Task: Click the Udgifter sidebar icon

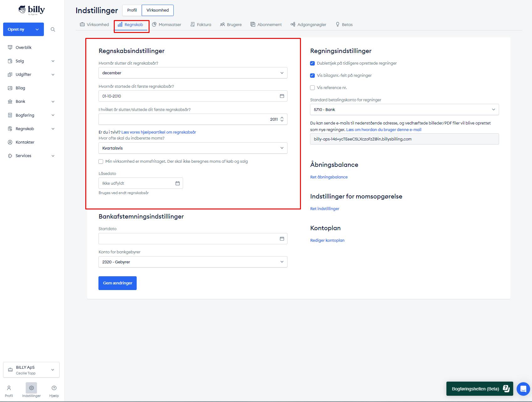Action: click(10, 74)
